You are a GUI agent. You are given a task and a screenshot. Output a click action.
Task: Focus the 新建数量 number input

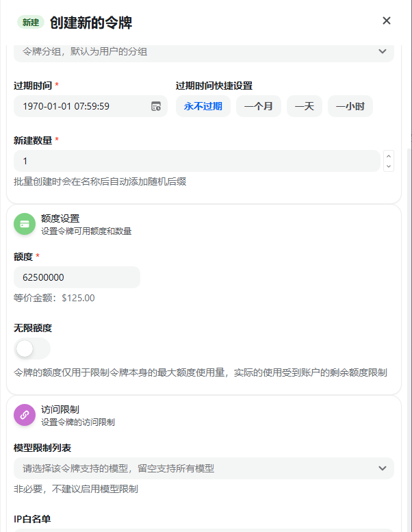point(195,161)
